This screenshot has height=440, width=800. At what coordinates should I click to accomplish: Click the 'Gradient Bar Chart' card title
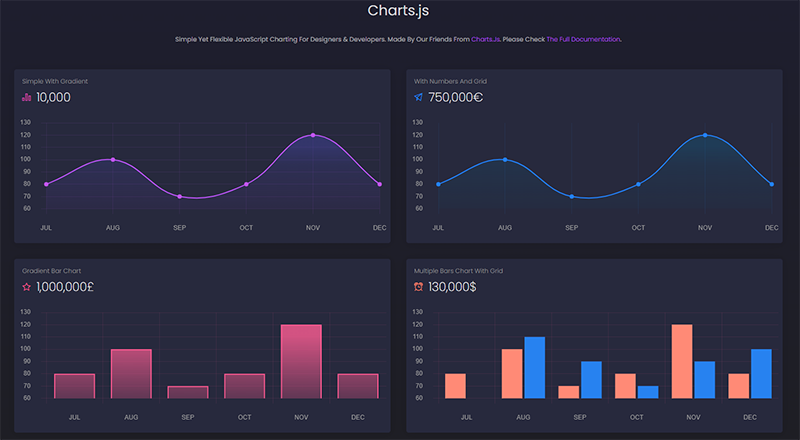[x=52, y=271]
